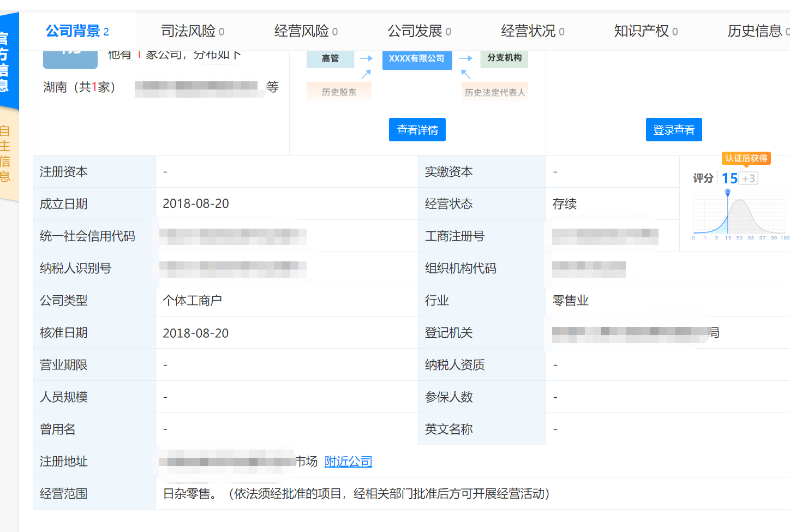View the 知识产权 tab
Screen dimensions: 790x532
click(x=646, y=31)
